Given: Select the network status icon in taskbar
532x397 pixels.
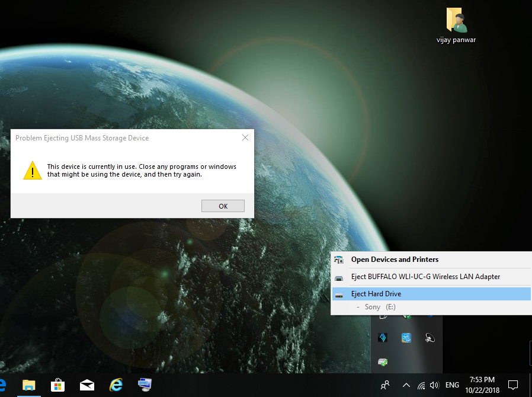Looking at the screenshot, I should tap(421, 385).
